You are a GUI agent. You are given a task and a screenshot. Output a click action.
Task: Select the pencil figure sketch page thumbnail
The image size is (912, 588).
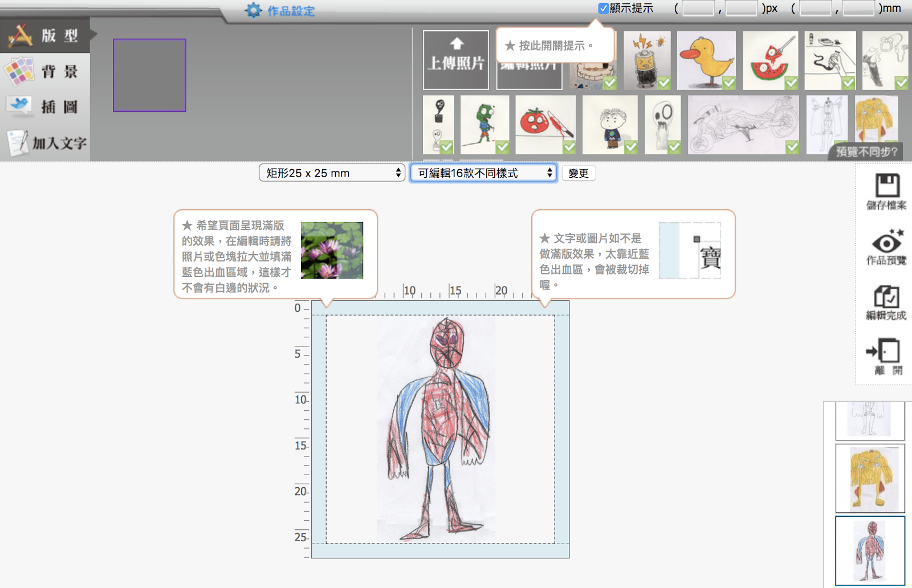click(x=870, y=420)
